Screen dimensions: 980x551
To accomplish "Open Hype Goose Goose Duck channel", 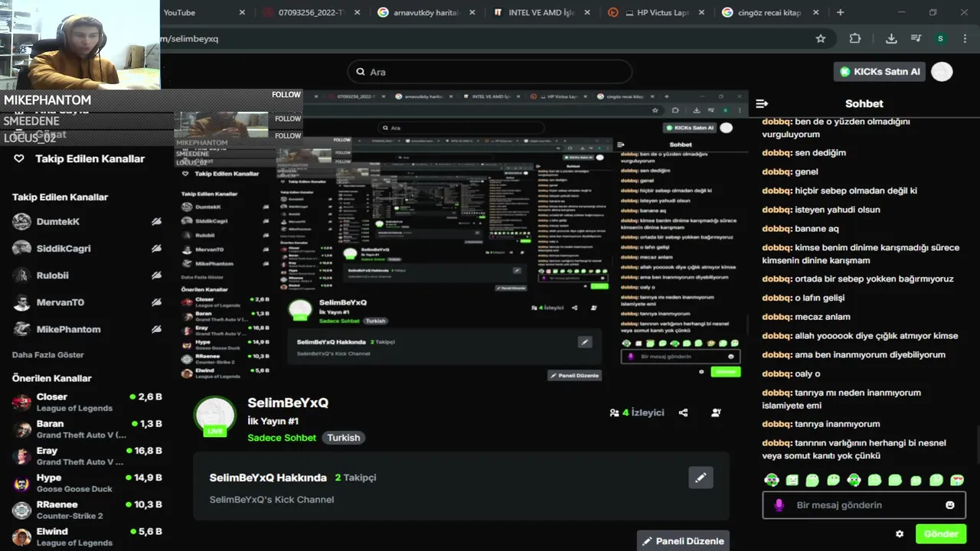I will click(87, 483).
